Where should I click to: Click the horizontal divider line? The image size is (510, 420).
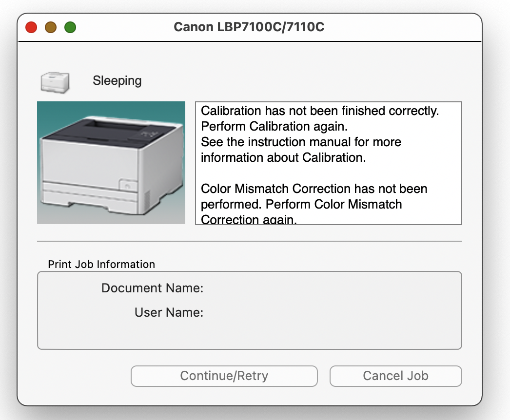[249, 240]
